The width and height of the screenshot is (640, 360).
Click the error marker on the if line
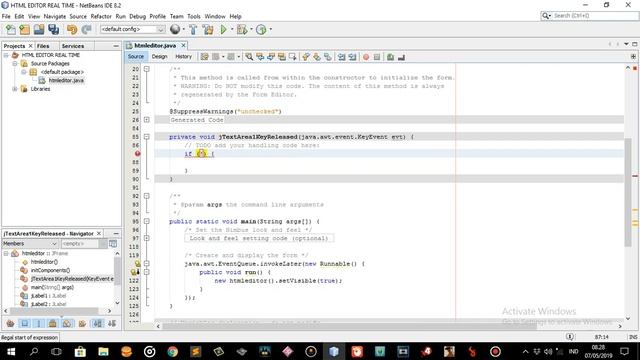click(138, 154)
